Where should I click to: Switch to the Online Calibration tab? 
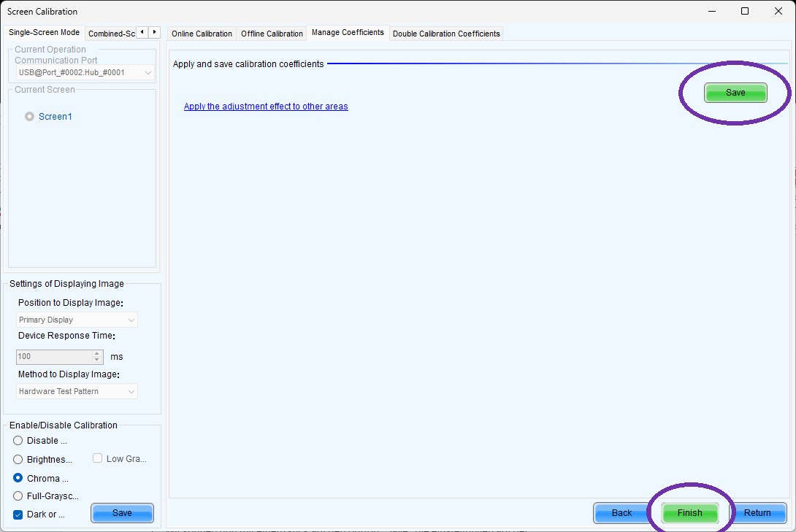point(202,34)
